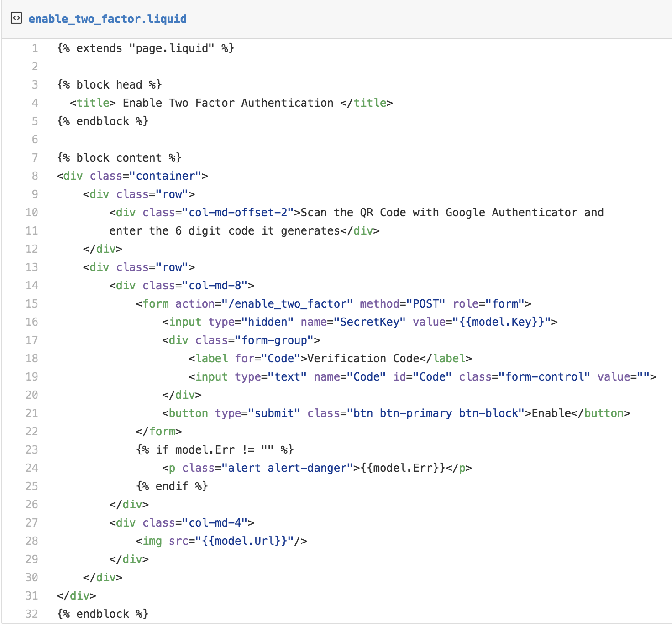Open the enable_two_factor.liquid file link
This screenshot has width=672, height=626.
click(x=107, y=19)
